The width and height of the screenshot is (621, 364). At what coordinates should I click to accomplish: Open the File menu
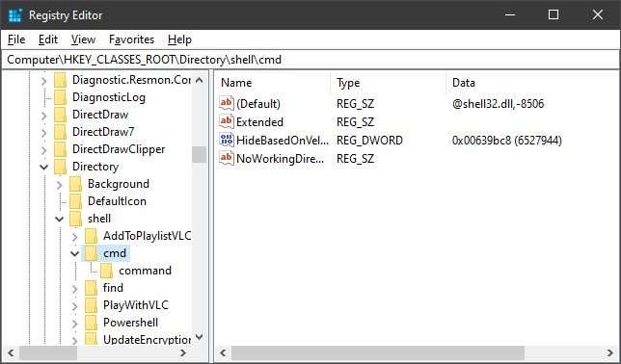point(16,39)
